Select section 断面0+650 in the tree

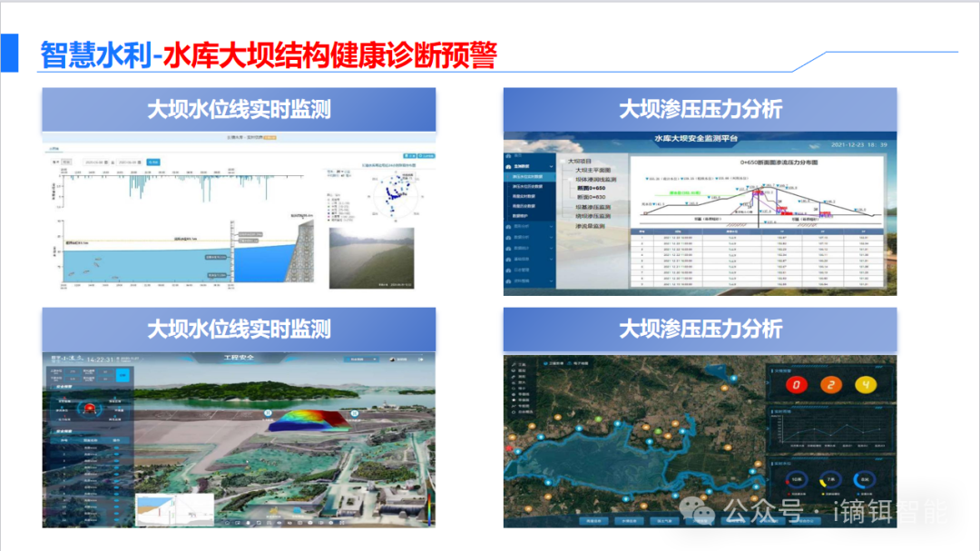point(591,188)
